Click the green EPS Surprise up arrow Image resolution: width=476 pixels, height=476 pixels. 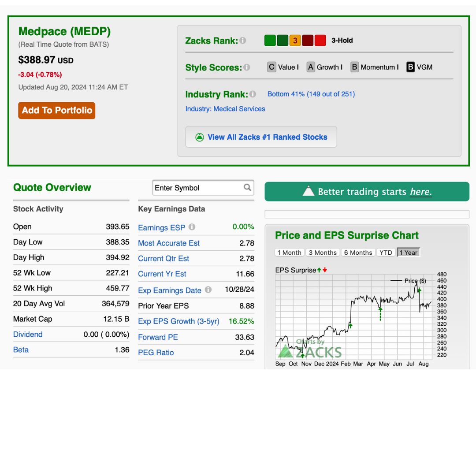(319, 270)
